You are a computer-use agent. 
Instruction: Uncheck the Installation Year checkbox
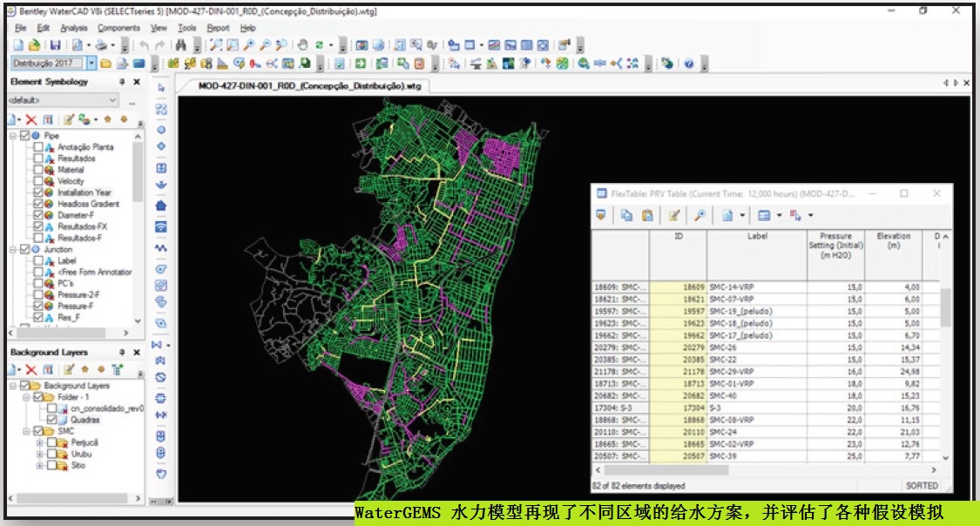tap(38, 192)
